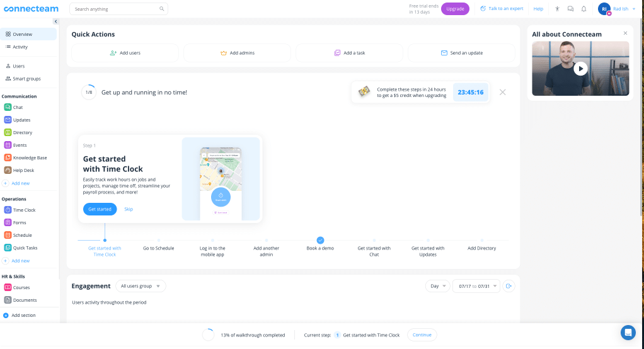Open Time Clock in the Operations section
Image resolution: width=644 pixels, height=349 pixels.
pyautogui.click(x=20, y=210)
